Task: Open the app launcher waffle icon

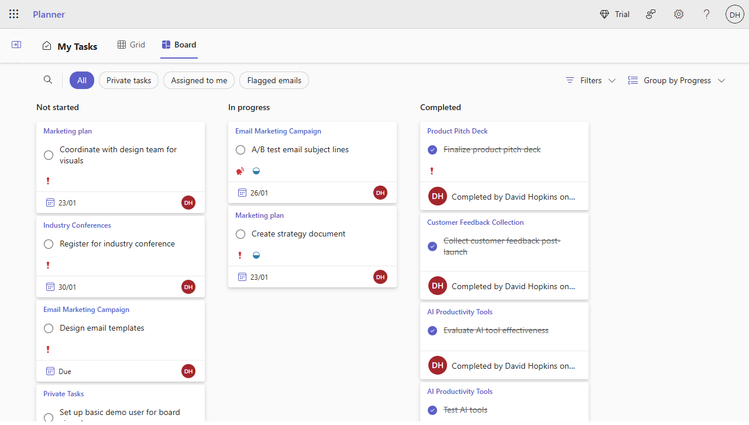Action: point(14,14)
